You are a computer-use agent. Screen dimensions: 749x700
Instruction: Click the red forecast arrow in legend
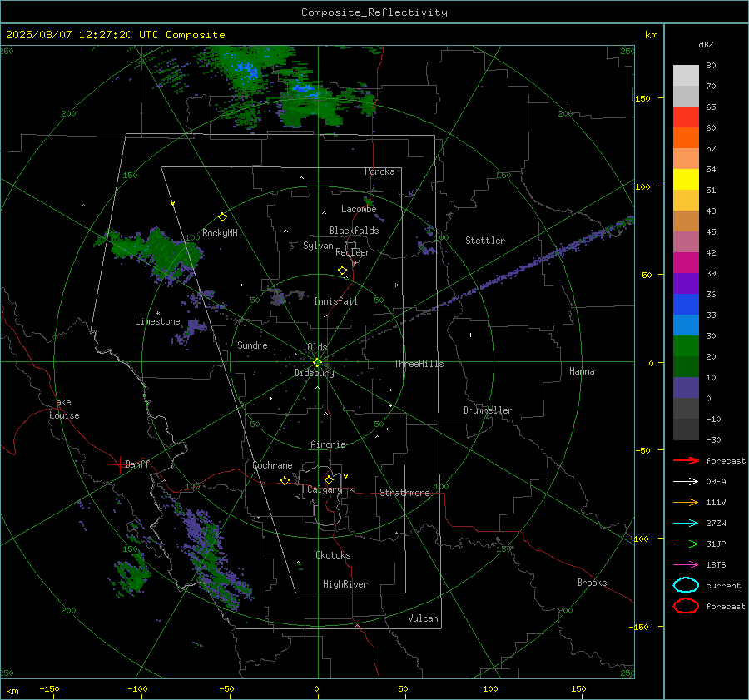[x=686, y=460]
